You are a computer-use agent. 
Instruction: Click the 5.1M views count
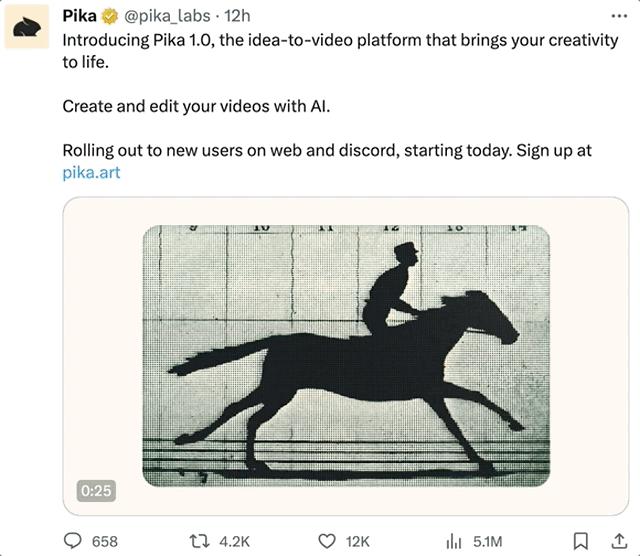coord(488,541)
